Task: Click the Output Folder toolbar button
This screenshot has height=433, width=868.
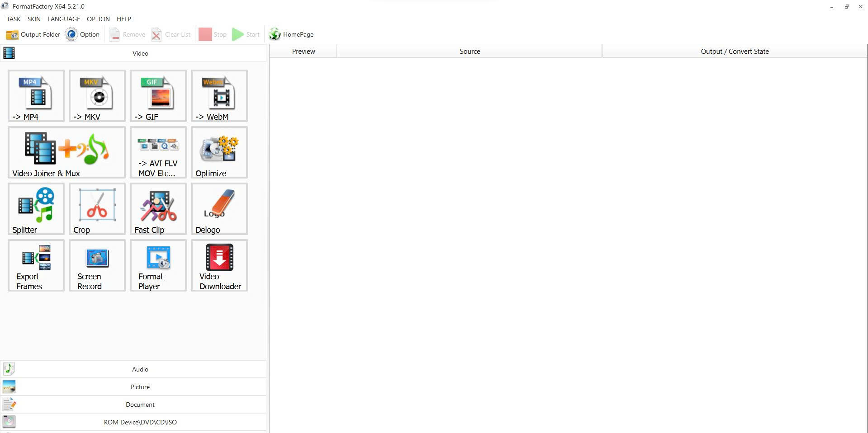Action: (33, 34)
